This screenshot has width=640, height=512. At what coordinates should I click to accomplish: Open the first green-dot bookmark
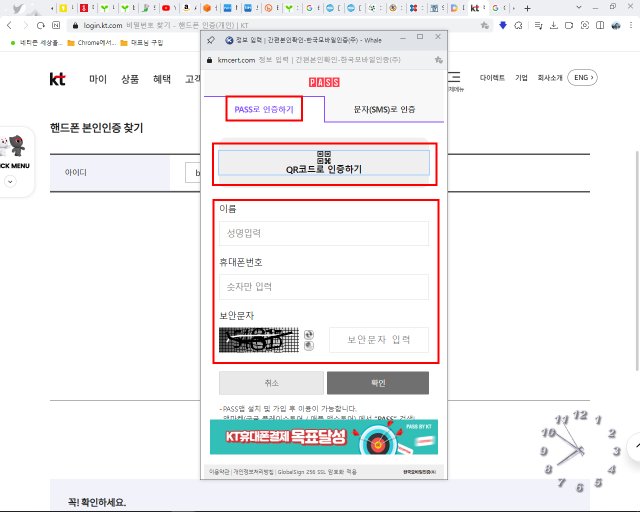click(36, 42)
